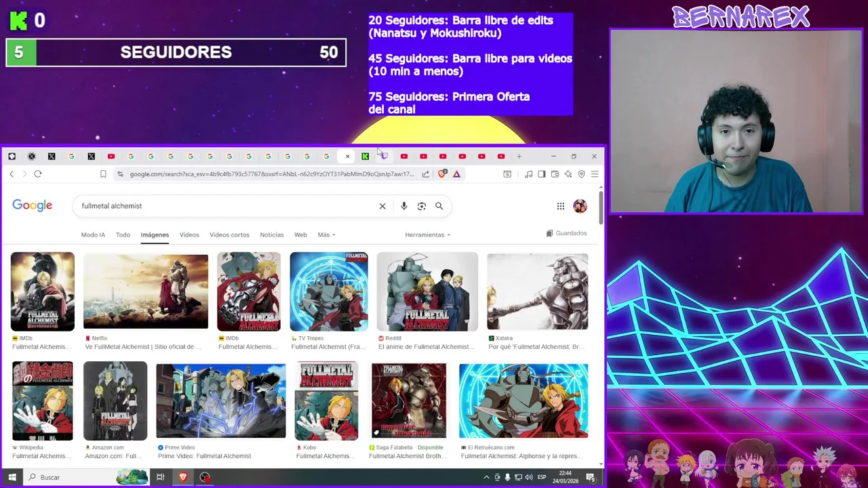
Task: Open Brave Shields lion icon
Action: 442,174
